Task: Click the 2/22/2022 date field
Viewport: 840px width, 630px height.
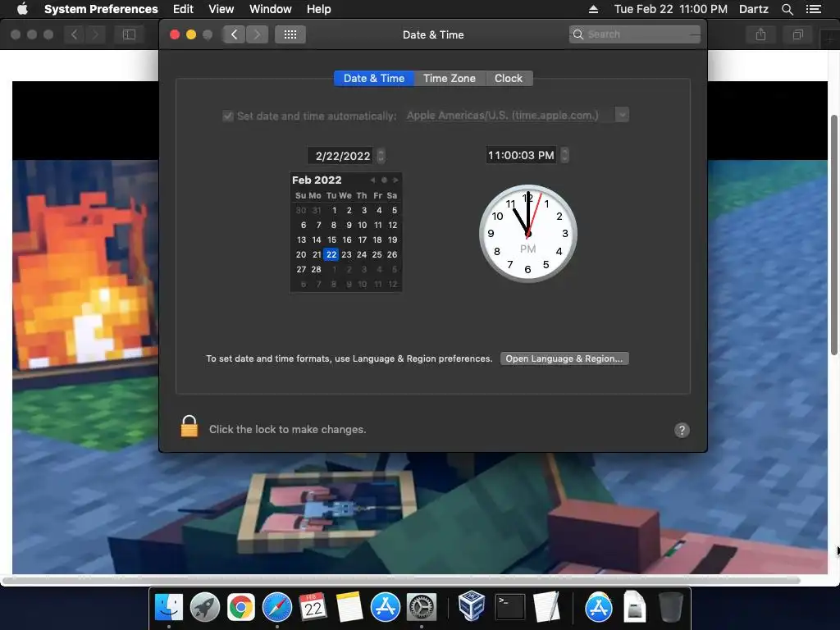Action: pos(342,156)
